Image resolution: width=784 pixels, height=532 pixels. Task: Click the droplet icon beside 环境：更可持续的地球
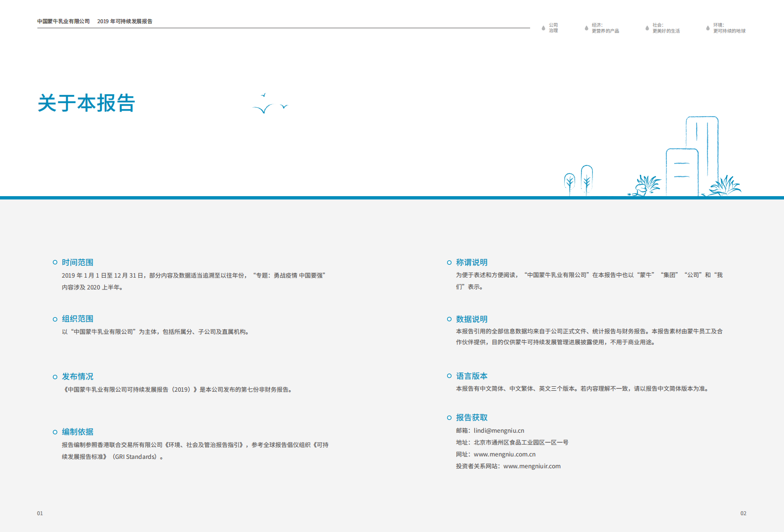pyautogui.click(x=707, y=28)
